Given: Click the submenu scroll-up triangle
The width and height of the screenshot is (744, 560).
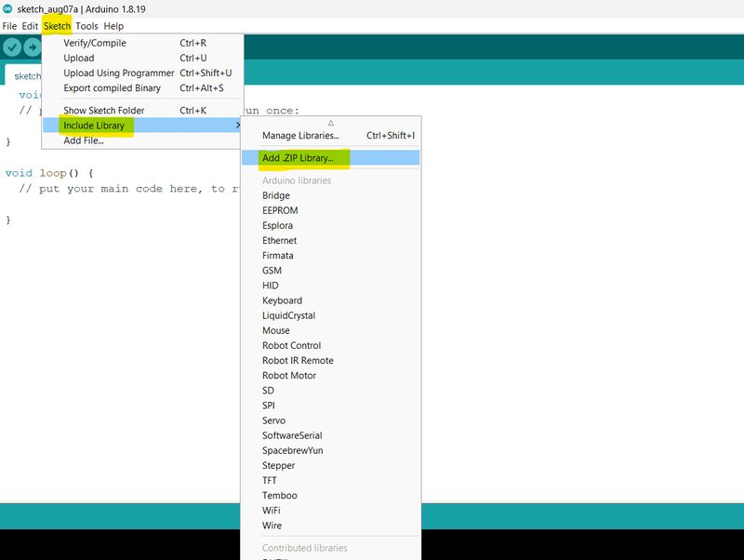Looking at the screenshot, I should point(331,123).
